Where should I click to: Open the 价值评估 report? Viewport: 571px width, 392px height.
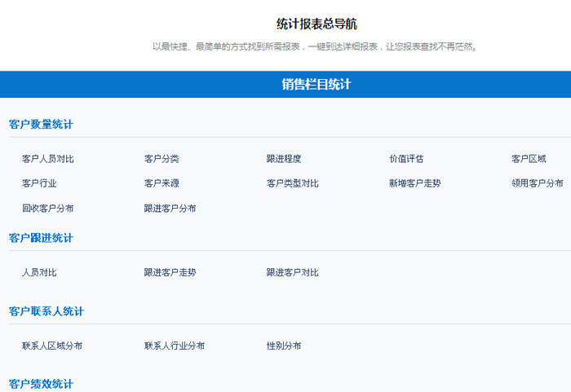click(x=406, y=159)
